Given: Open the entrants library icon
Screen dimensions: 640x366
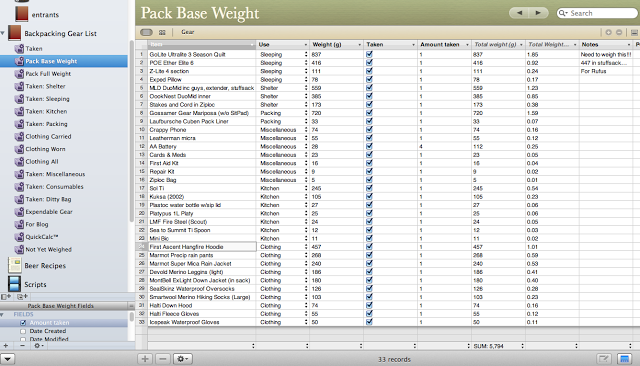Looking at the screenshot, I should pos(21,14).
